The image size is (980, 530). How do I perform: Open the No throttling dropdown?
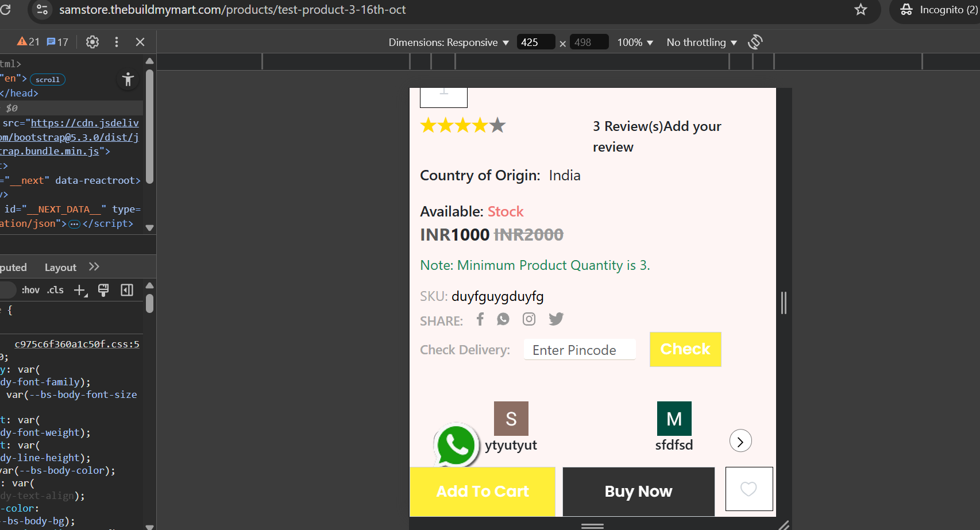click(x=701, y=42)
